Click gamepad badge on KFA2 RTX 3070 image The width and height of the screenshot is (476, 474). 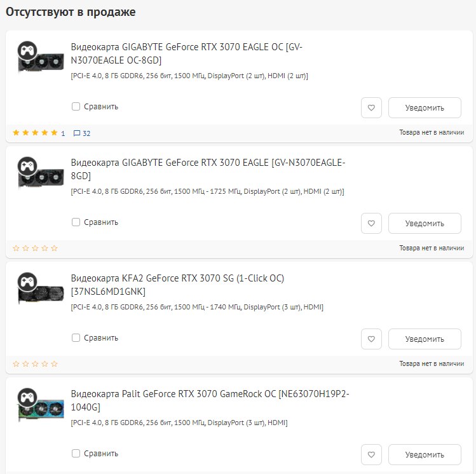[27, 281]
